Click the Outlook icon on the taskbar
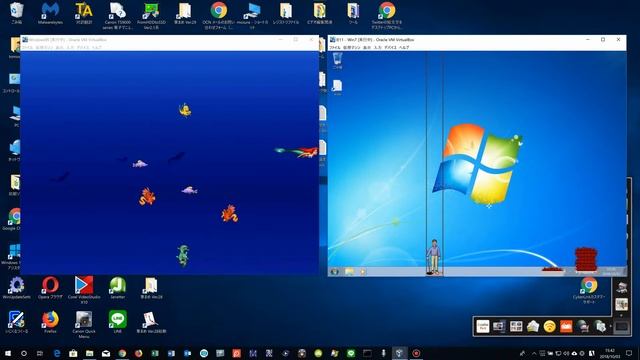Image resolution: width=640 pixels, height=360 pixels. pos(187,353)
